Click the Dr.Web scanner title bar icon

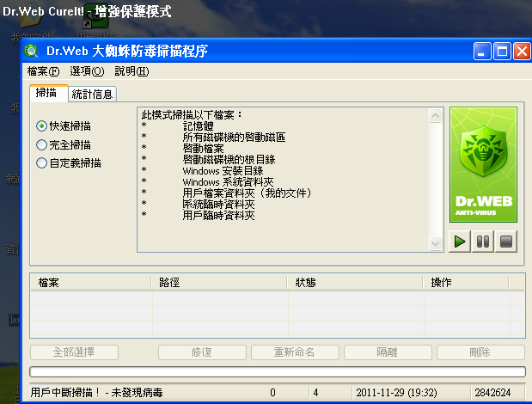31,52
